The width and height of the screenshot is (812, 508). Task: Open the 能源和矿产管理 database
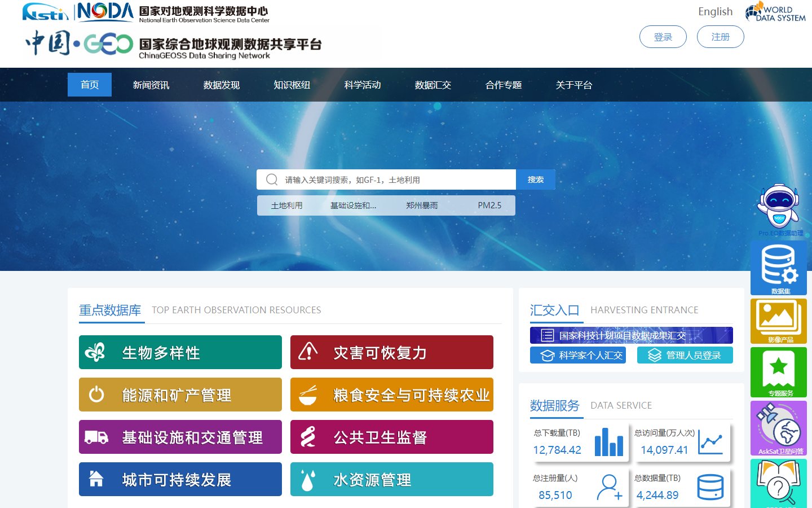pos(180,395)
